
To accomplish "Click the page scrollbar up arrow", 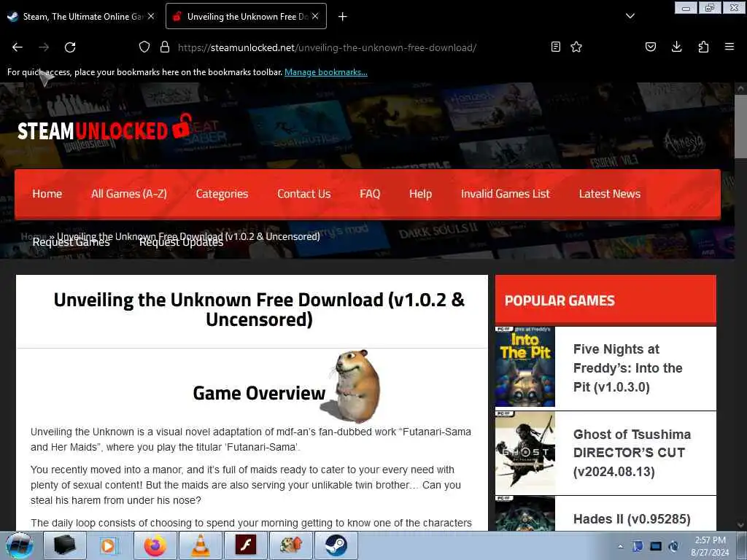I will click(740, 88).
